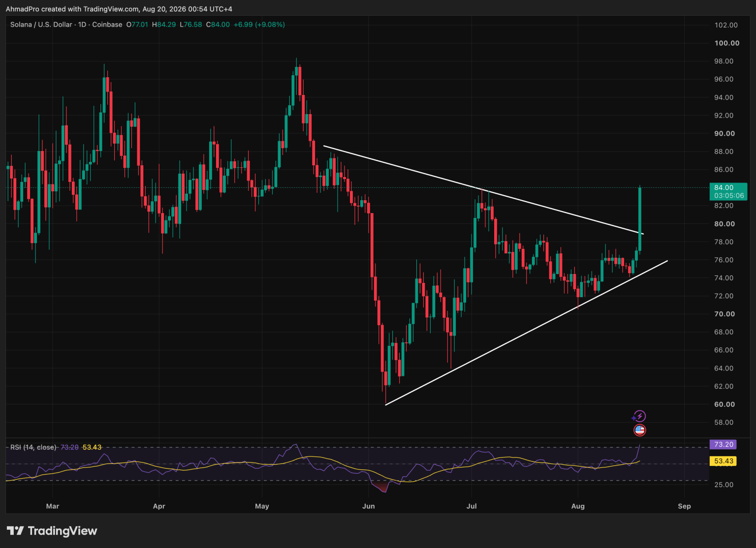Click the RSI (14, close) indicator label
756x548 pixels.
point(33,447)
